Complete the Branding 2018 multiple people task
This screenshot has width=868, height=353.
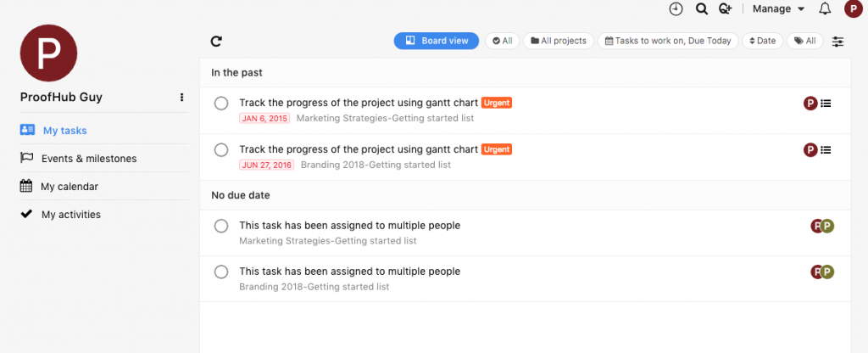point(221,272)
